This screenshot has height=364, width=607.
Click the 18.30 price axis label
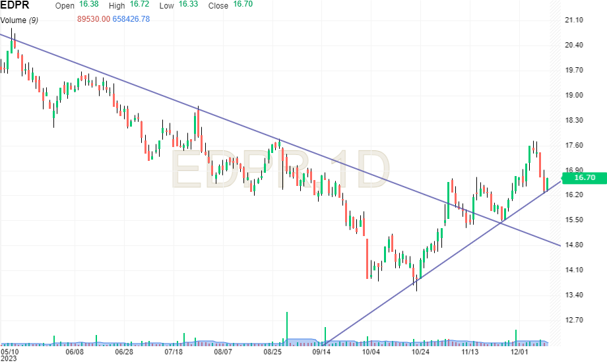click(574, 120)
